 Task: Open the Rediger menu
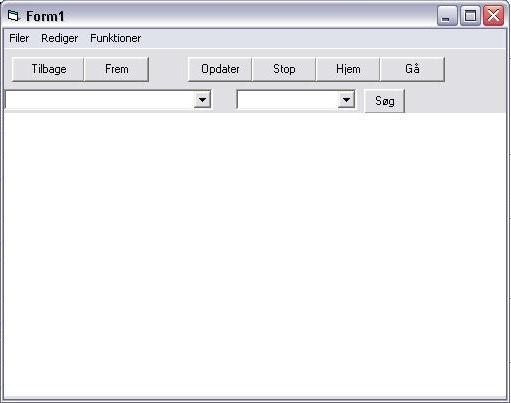point(59,38)
